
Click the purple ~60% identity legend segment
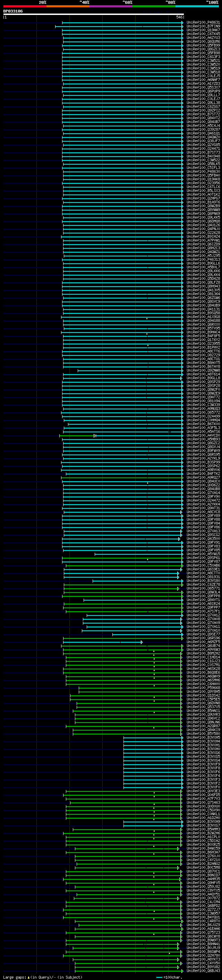click(x=111, y=6)
